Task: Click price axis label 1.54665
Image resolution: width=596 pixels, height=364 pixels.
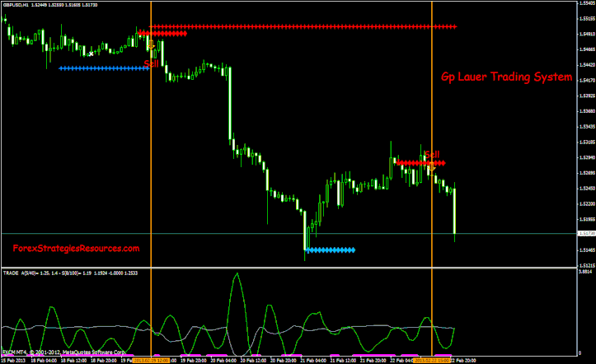Action: click(588, 49)
